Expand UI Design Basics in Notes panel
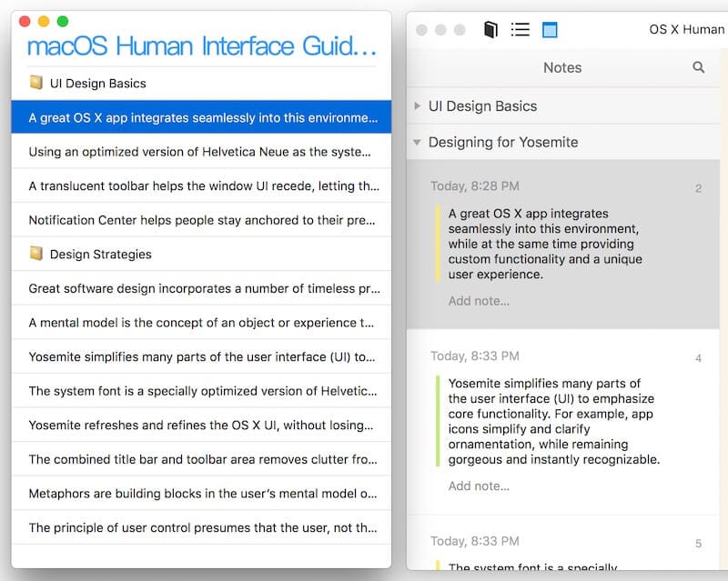Image resolution: width=728 pixels, height=581 pixels. click(x=417, y=105)
